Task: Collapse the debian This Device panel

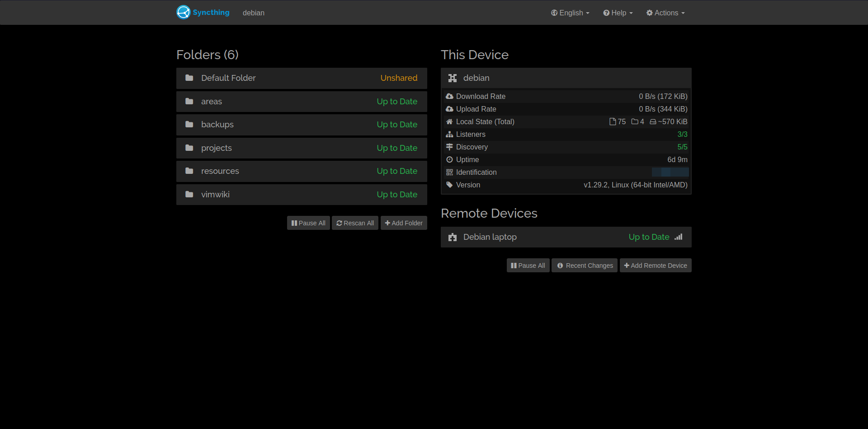Action: (566, 78)
